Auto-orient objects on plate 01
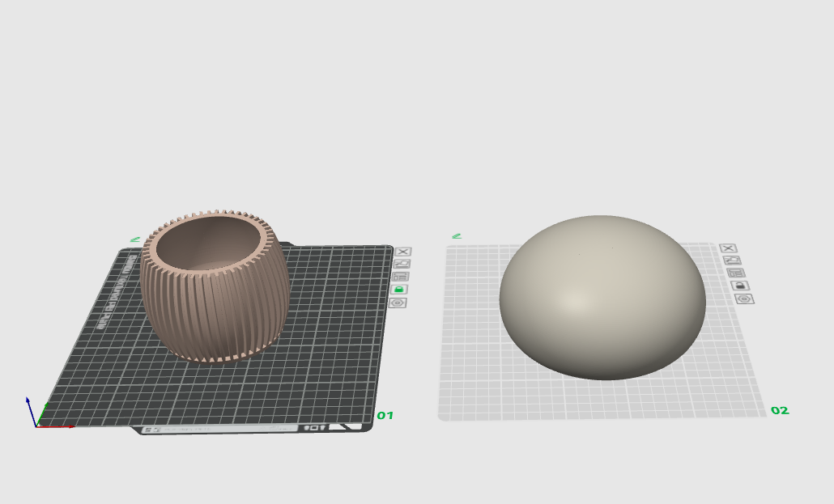 click(x=402, y=264)
